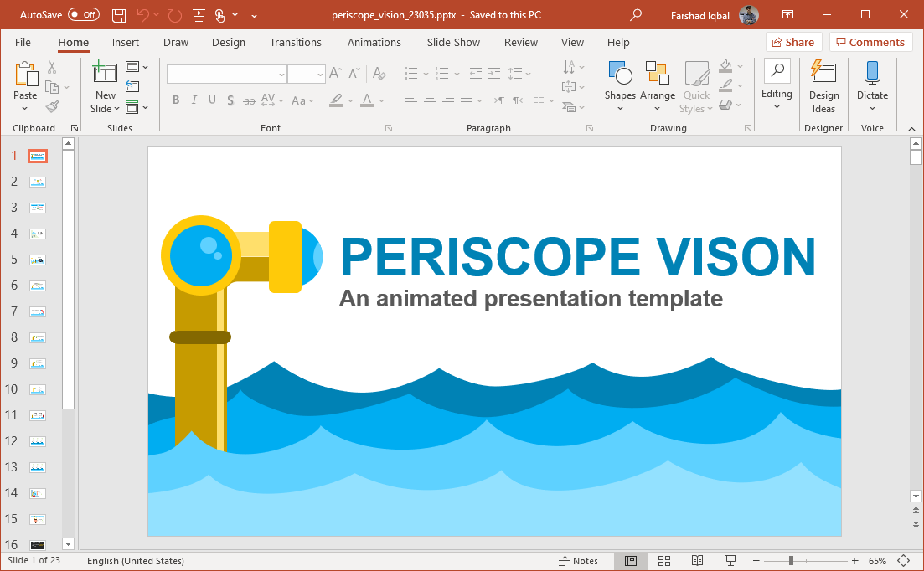The width and height of the screenshot is (924, 571).
Task: Select the Center alignment icon
Action: tap(429, 100)
